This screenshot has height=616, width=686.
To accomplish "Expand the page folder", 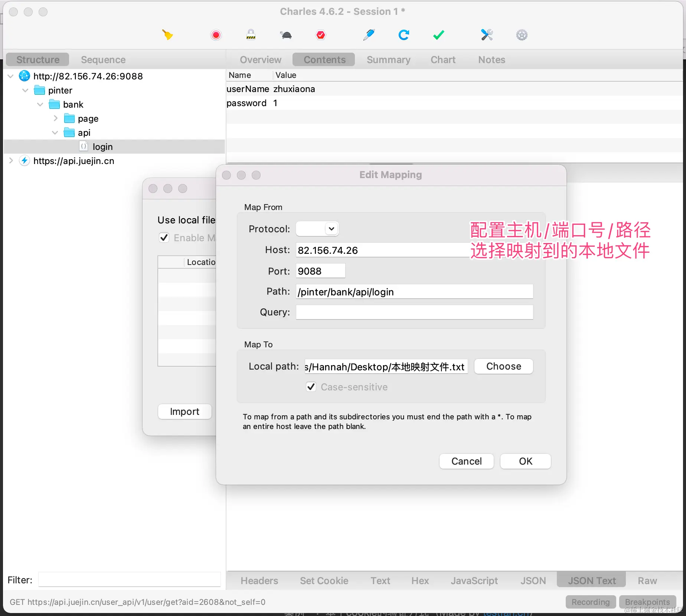I will [55, 118].
